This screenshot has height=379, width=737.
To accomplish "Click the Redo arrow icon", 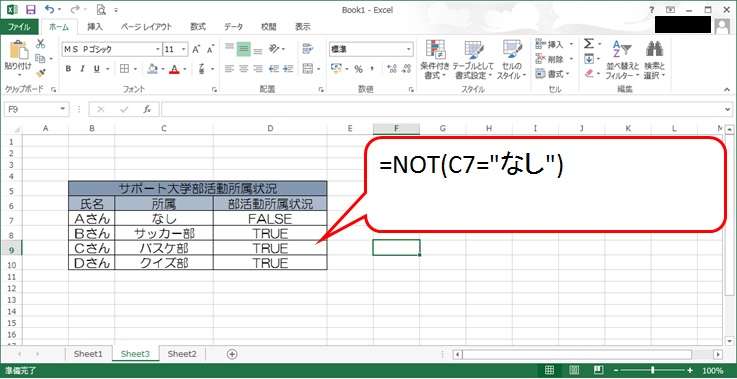I will point(75,9).
